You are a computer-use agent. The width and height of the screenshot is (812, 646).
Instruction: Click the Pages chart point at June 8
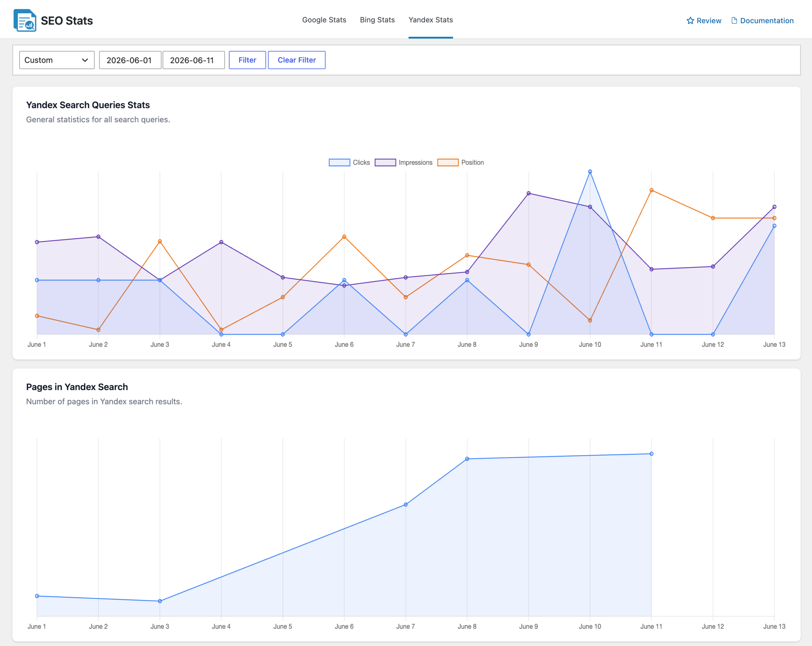click(467, 459)
